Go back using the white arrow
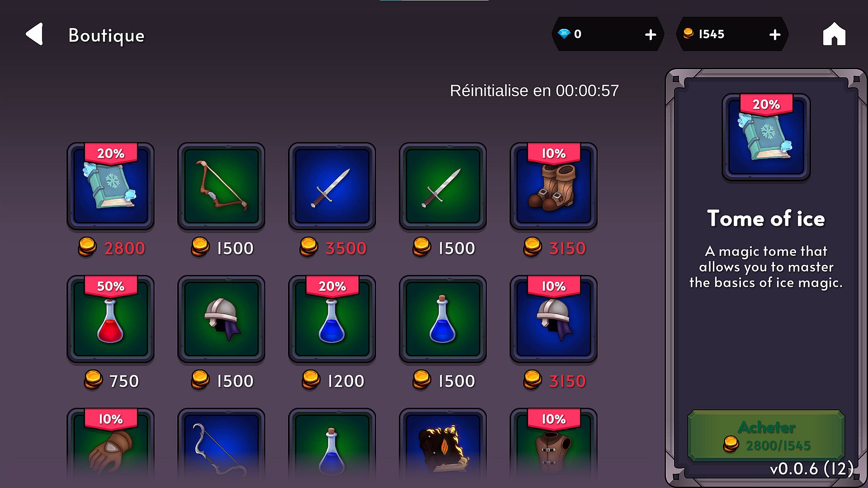The width and height of the screenshot is (868, 488). point(34,34)
